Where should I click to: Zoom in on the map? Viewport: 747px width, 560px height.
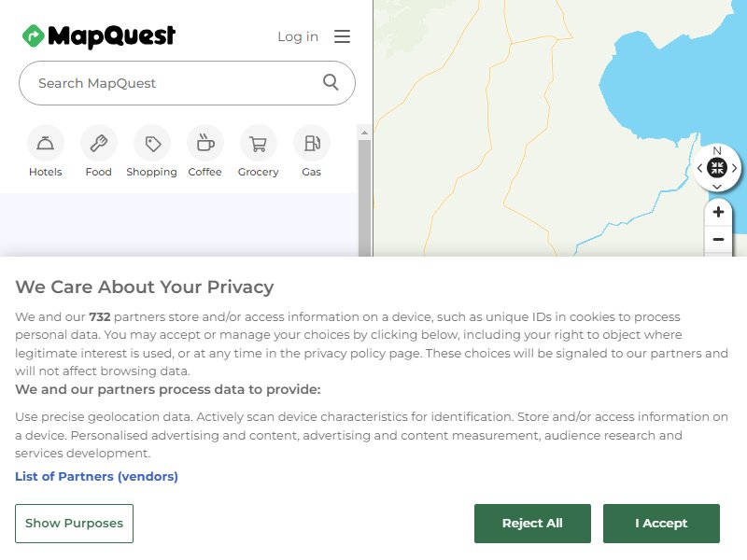[x=718, y=212]
